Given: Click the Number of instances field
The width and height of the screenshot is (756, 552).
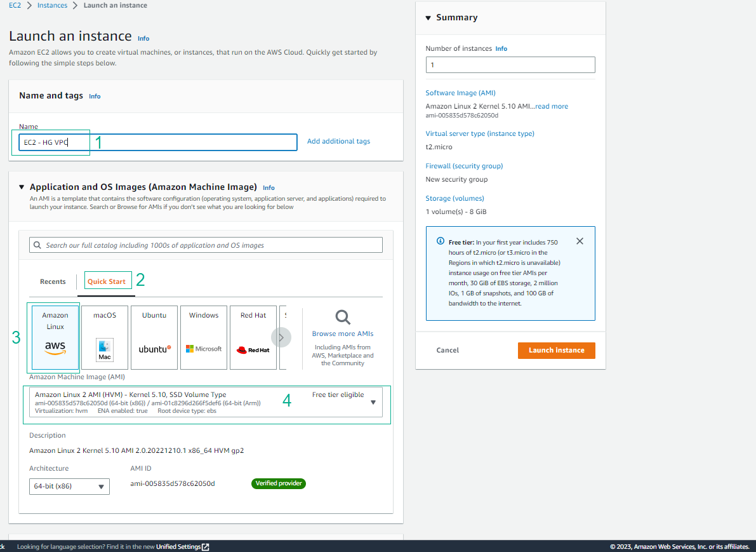Looking at the screenshot, I should pyautogui.click(x=510, y=65).
